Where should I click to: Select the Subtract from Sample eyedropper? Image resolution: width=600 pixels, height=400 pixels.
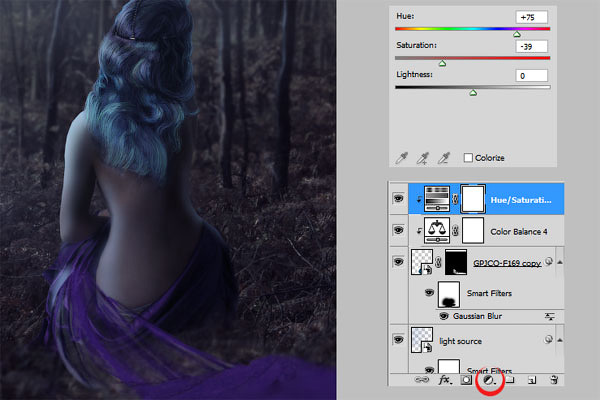[x=443, y=158]
